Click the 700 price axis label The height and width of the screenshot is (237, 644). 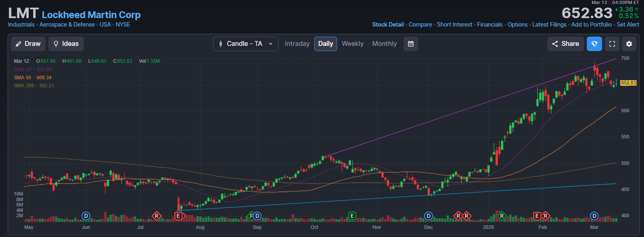(x=625, y=58)
